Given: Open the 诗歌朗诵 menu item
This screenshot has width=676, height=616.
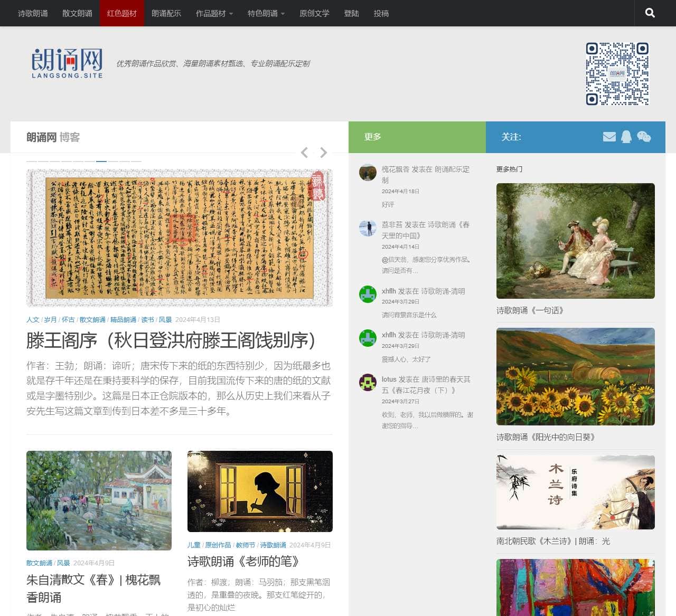Looking at the screenshot, I should pos(32,13).
